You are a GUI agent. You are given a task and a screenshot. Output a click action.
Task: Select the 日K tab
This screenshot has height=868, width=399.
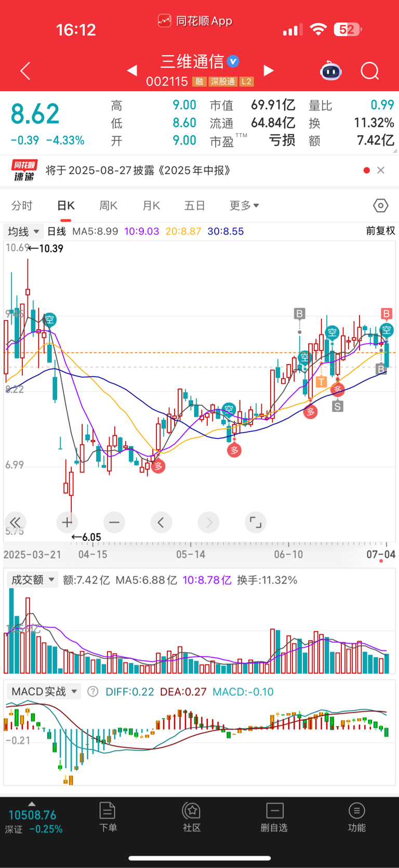coord(66,206)
